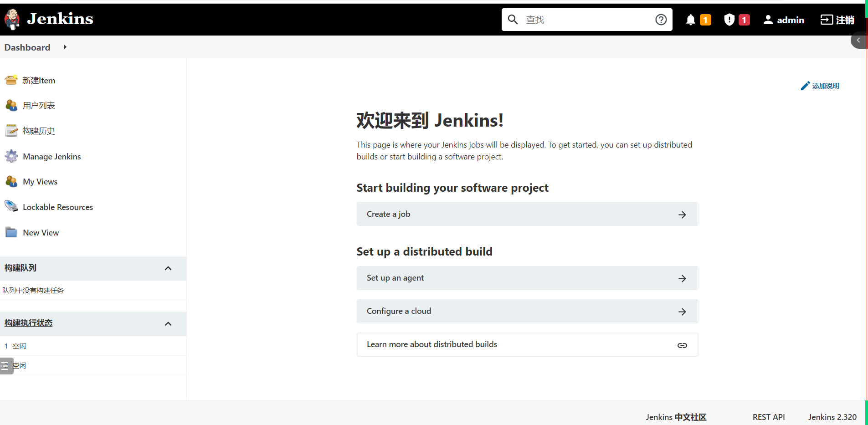Click the New View folder icon
Viewport: 868px width, 425px height.
[x=11, y=232]
